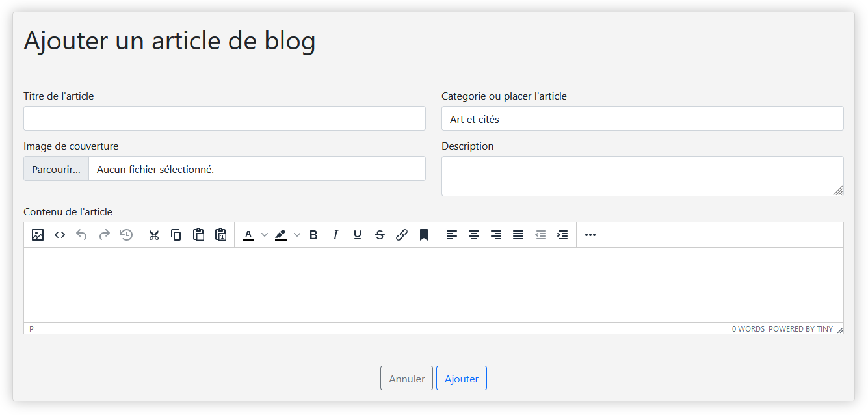Screen dimensions: 868x415
Task: Toggle paste as text
Action: point(220,235)
